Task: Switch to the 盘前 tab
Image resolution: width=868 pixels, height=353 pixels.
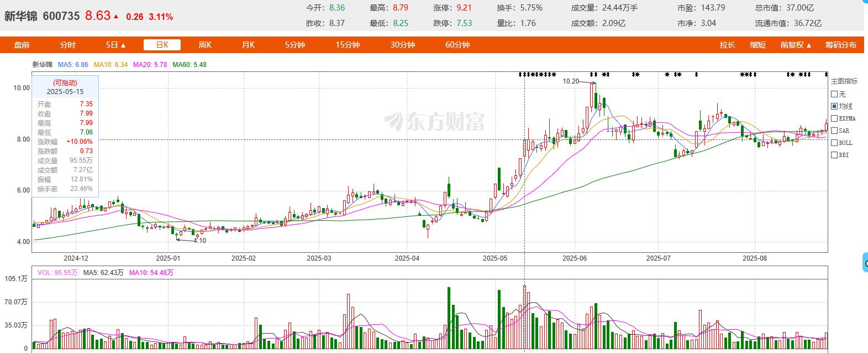Action: tap(22, 45)
